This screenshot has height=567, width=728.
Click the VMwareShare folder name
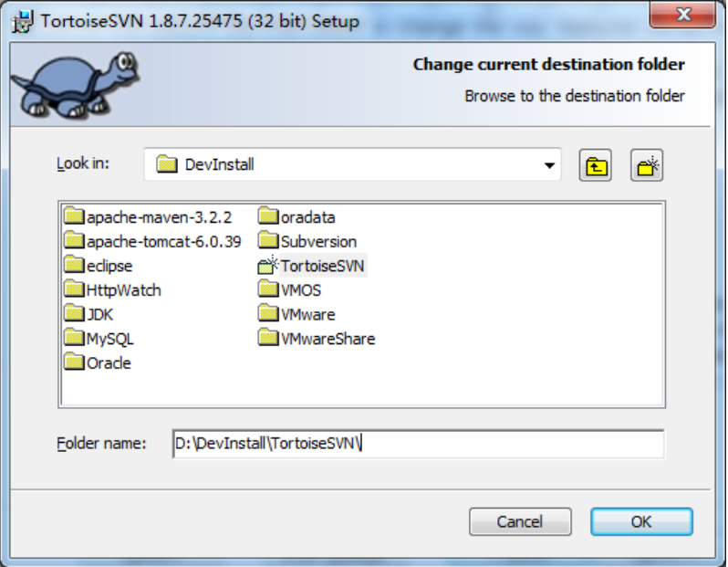click(x=328, y=339)
